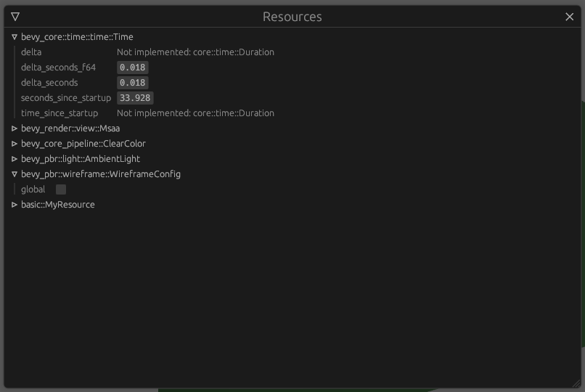Click the bevy_pbr::light::AmbientLight header text
This screenshot has width=585, height=392.
pyautogui.click(x=80, y=159)
